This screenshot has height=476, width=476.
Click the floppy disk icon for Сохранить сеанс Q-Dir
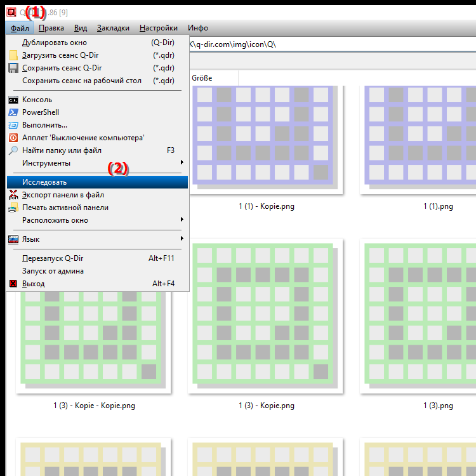13,68
